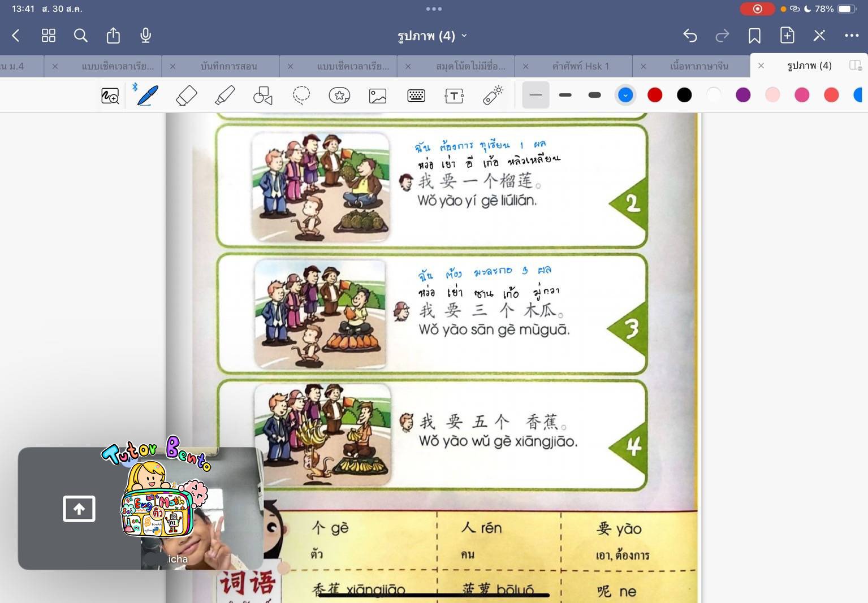Tap the pinyin Wǒ yào sān gè mùguā
The width and height of the screenshot is (868, 603).
(x=494, y=329)
